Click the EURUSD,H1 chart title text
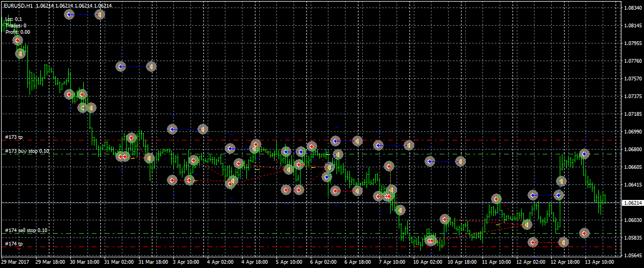This screenshot has height=268, width=644. tap(17, 5)
